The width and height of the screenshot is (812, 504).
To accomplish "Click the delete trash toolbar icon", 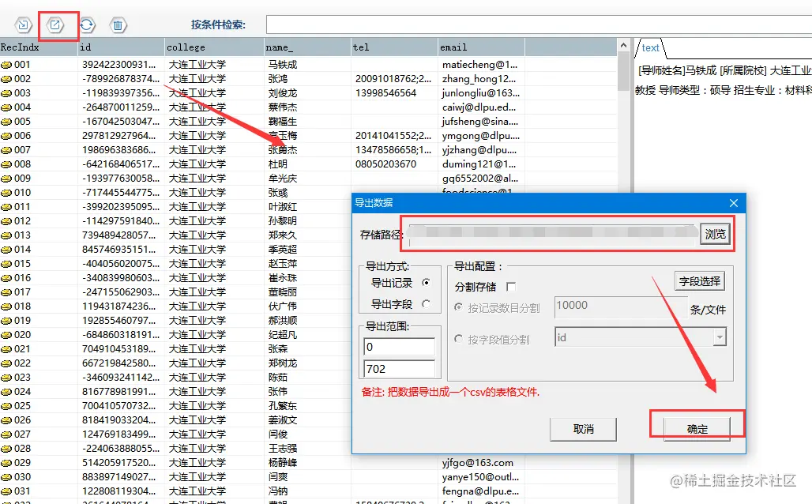I will point(118,24).
